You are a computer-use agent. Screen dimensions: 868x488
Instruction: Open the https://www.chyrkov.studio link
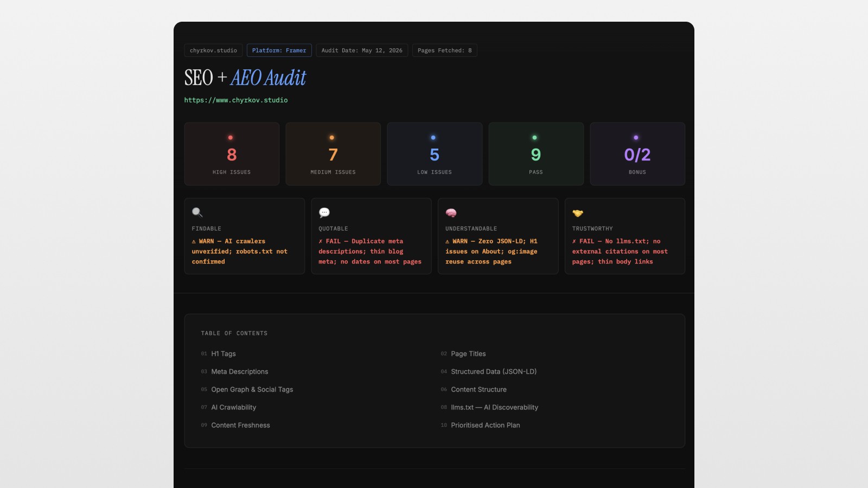coord(236,100)
